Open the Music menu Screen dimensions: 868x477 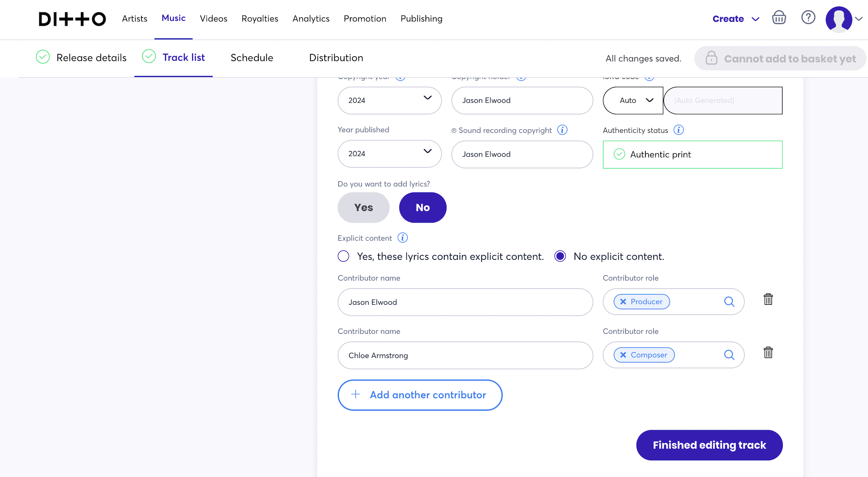click(174, 18)
